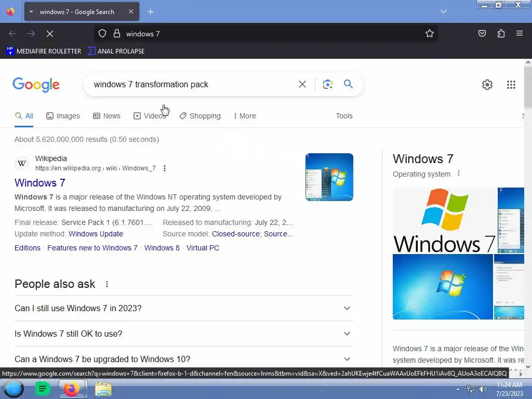532x399 pixels.
Task: Click the Google logo
Action: pos(36,85)
